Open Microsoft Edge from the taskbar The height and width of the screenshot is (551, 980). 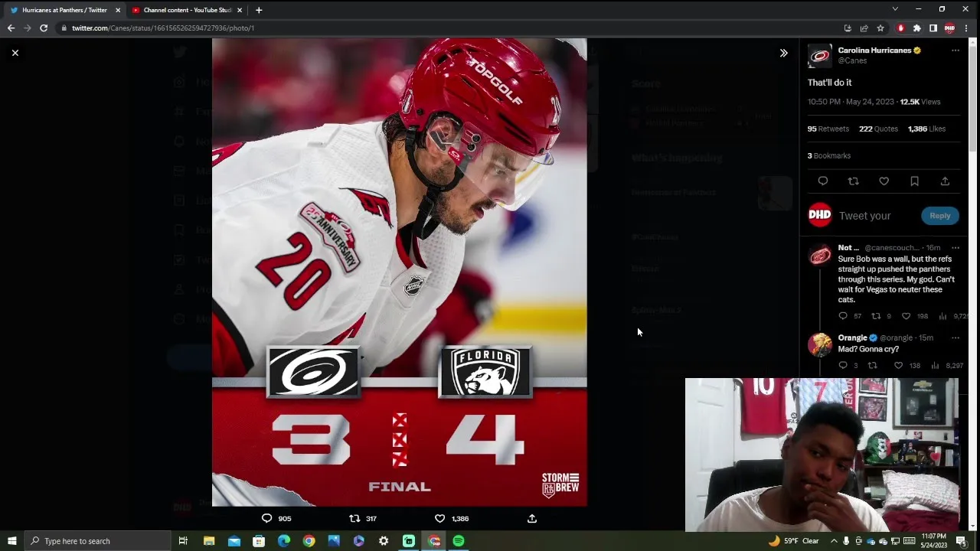(284, 541)
